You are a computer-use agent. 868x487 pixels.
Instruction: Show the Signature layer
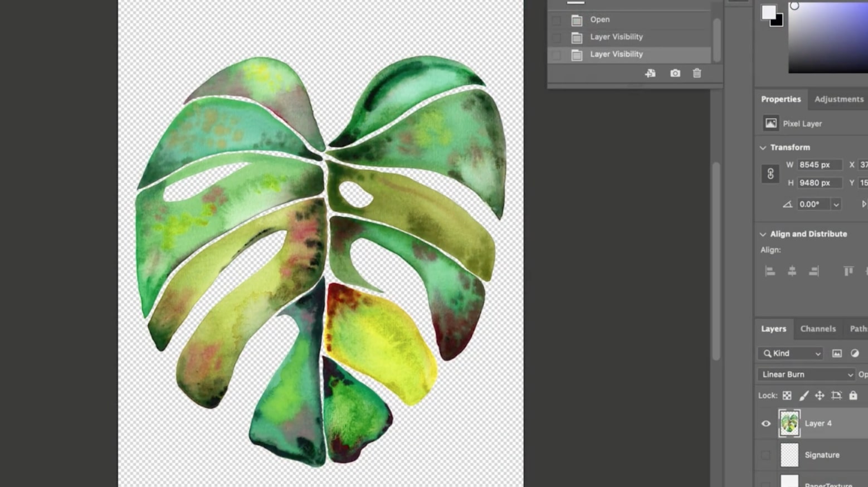766,455
